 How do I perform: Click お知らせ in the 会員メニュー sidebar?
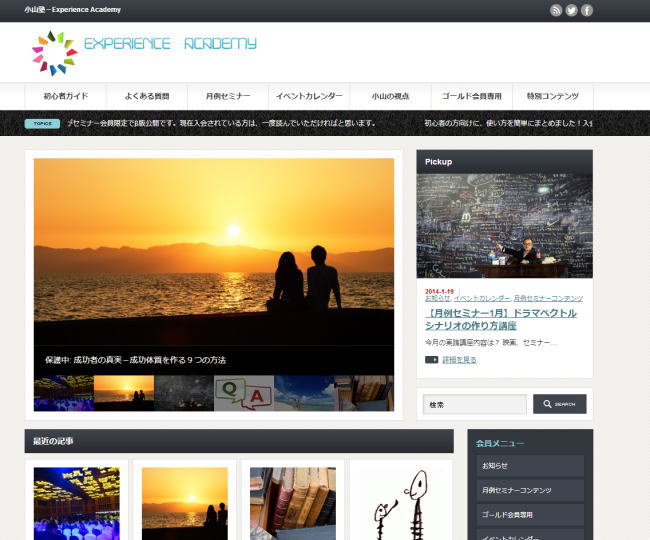pos(529,466)
